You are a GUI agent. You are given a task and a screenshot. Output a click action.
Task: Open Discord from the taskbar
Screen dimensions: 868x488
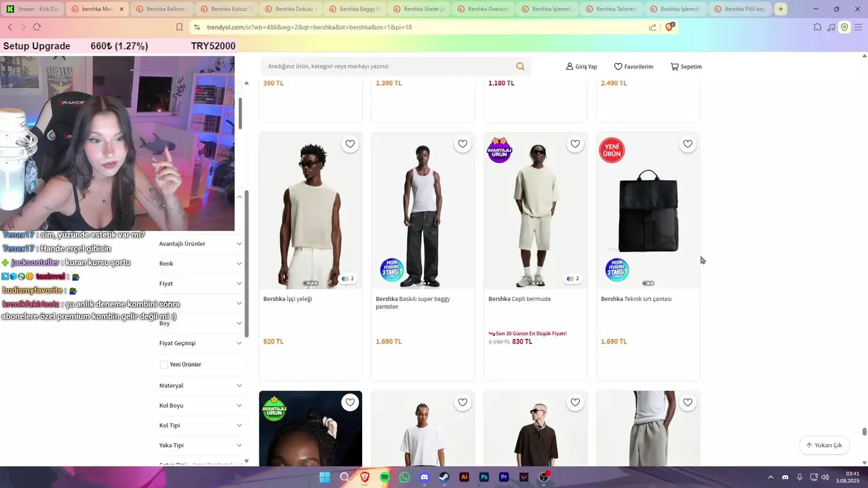tap(425, 477)
